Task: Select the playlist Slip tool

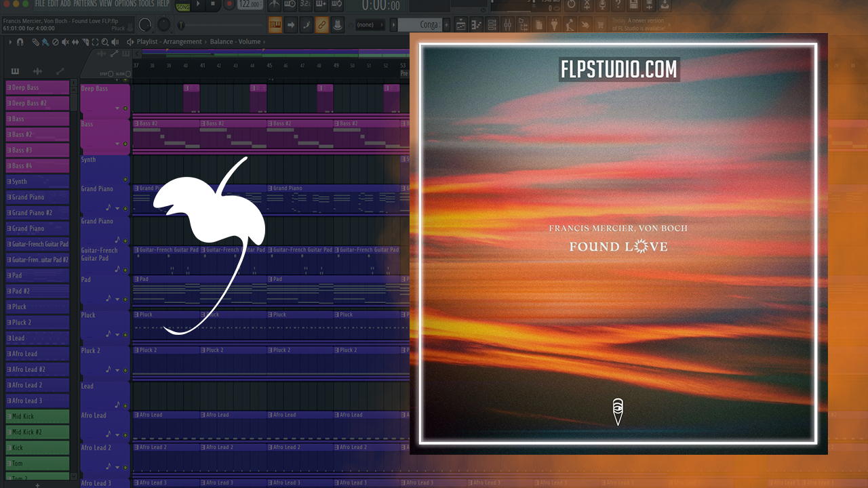Action: [x=75, y=42]
